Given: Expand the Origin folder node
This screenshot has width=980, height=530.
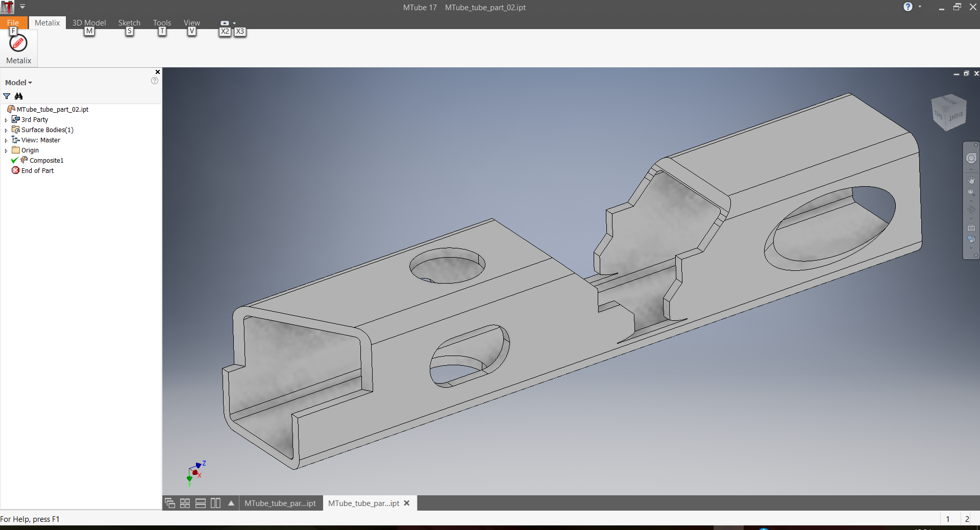Looking at the screenshot, I should click(x=6, y=150).
